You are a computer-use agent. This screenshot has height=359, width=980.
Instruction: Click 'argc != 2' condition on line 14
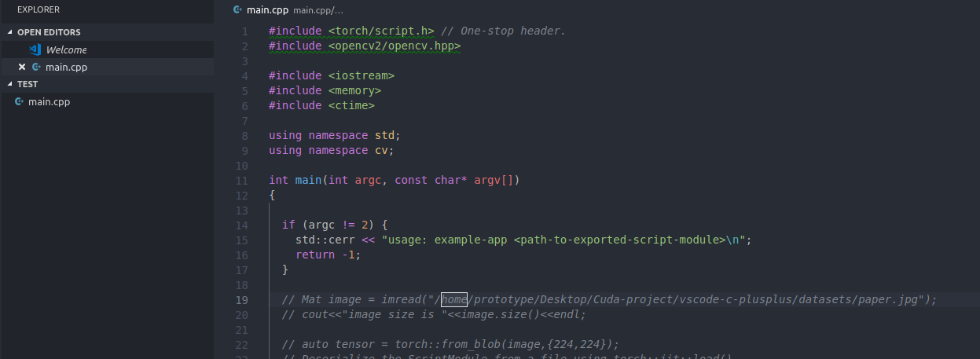click(x=338, y=225)
